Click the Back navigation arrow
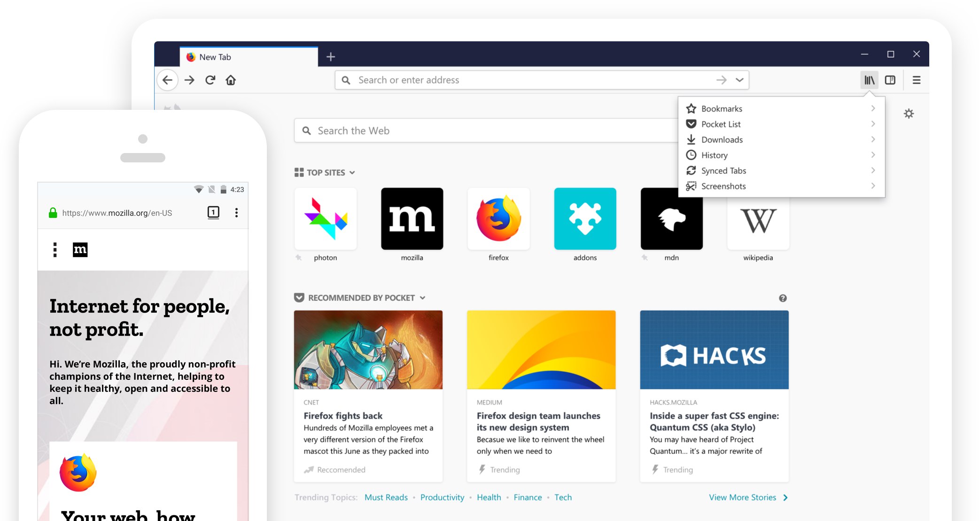 pos(167,80)
